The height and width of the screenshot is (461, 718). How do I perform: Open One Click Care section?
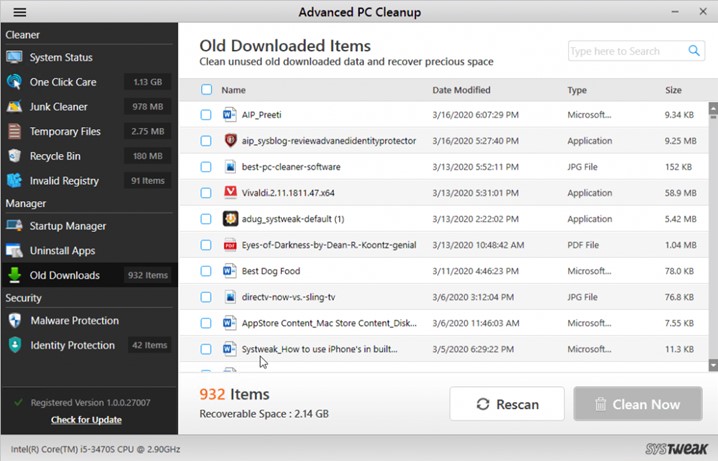pos(89,82)
